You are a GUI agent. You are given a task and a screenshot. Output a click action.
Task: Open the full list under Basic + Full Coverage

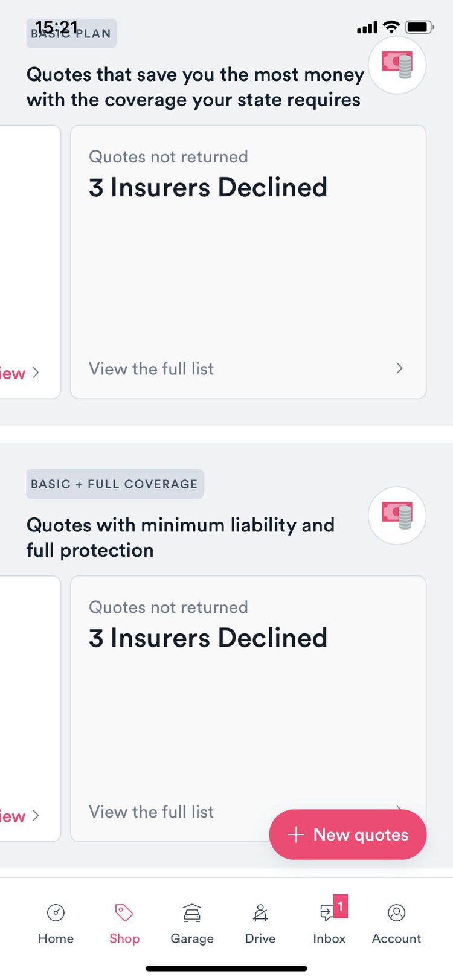pyautogui.click(x=151, y=812)
